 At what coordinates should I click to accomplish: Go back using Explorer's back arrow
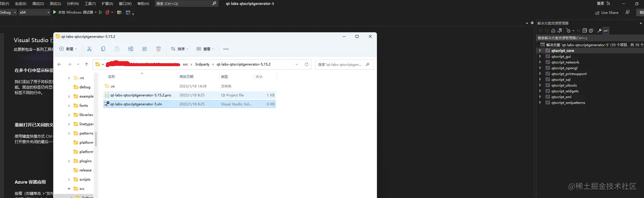(59, 64)
